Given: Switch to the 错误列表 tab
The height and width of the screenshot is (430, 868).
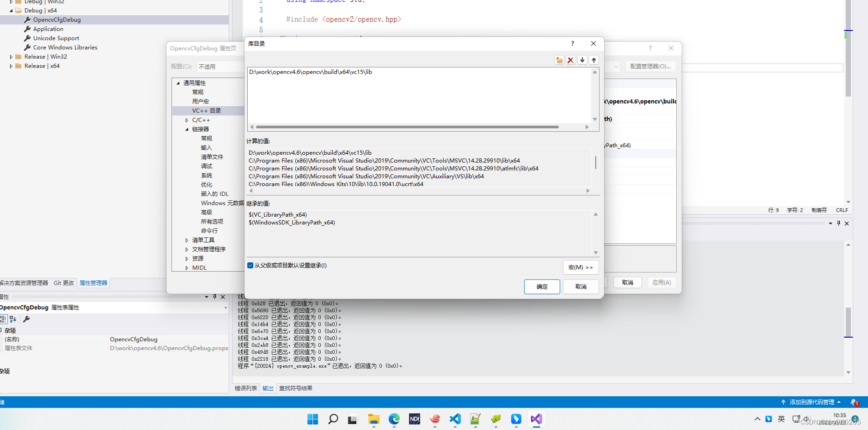Looking at the screenshot, I should coord(245,388).
